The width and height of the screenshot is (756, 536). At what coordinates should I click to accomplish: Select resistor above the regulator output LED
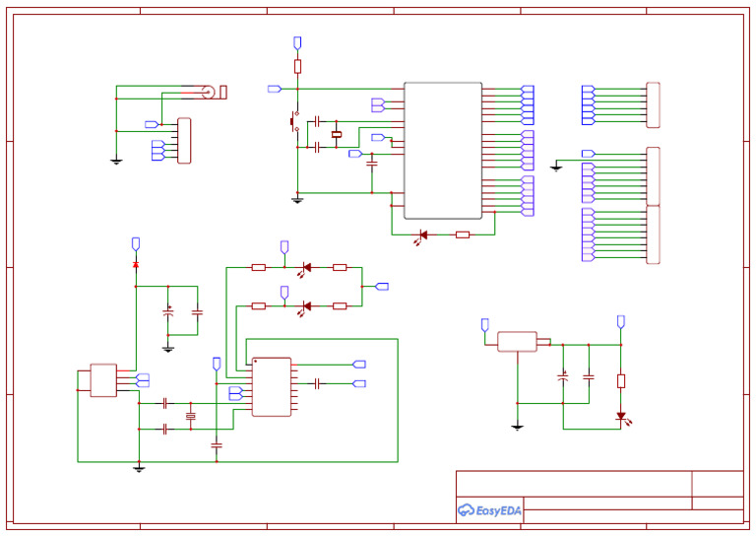pyautogui.click(x=621, y=381)
